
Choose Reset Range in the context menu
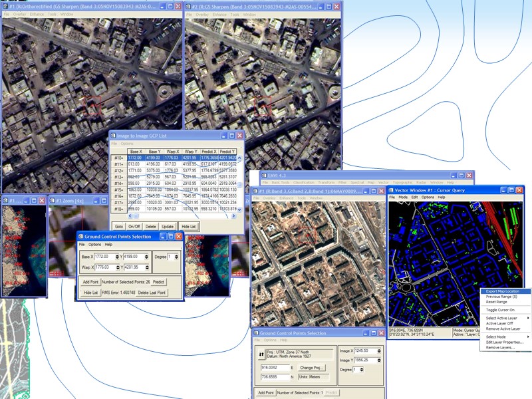pyautogui.click(x=505, y=302)
